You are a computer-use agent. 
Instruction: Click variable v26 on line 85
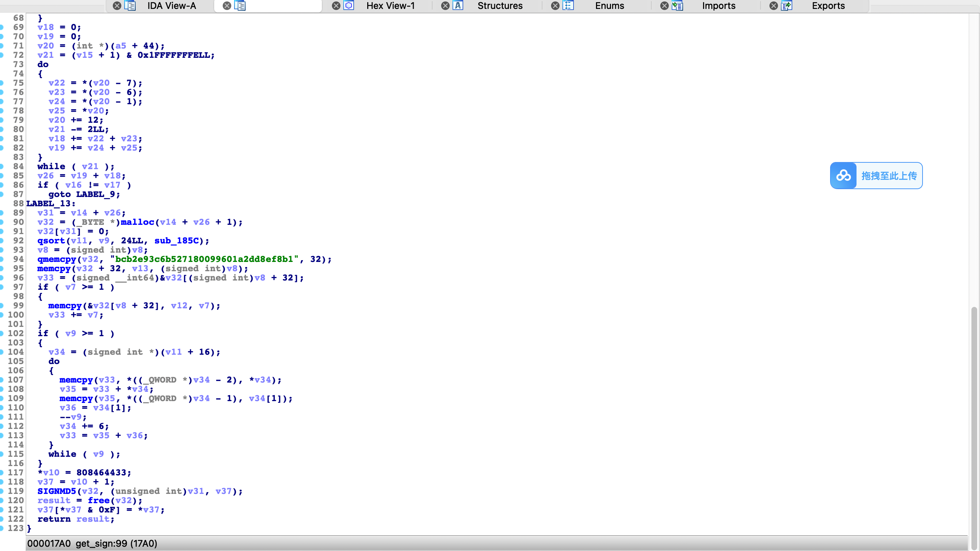pyautogui.click(x=46, y=176)
